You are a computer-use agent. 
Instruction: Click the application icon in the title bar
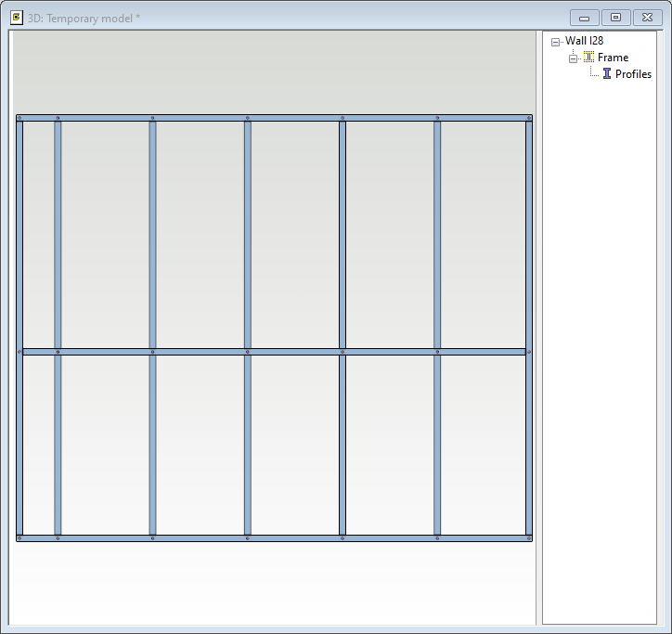[x=16, y=18]
